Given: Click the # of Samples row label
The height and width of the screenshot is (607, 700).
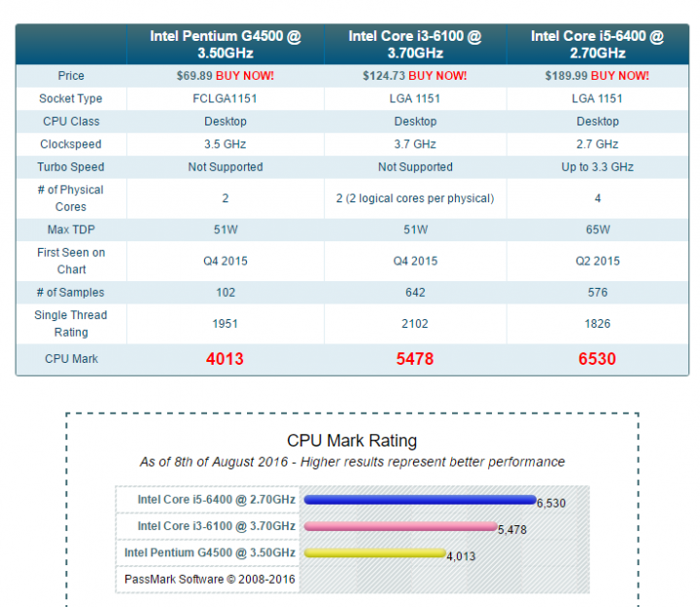Looking at the screenshot, I should click(71, 293).
